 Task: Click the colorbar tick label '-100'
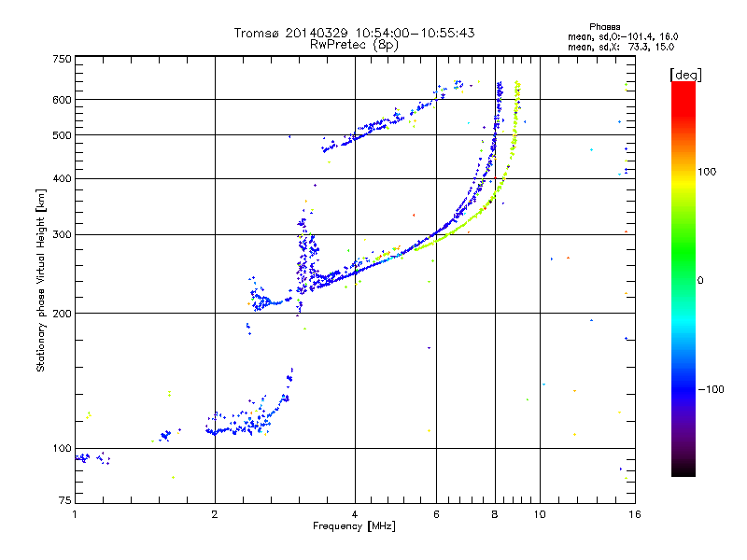click(x=711, y=389)
